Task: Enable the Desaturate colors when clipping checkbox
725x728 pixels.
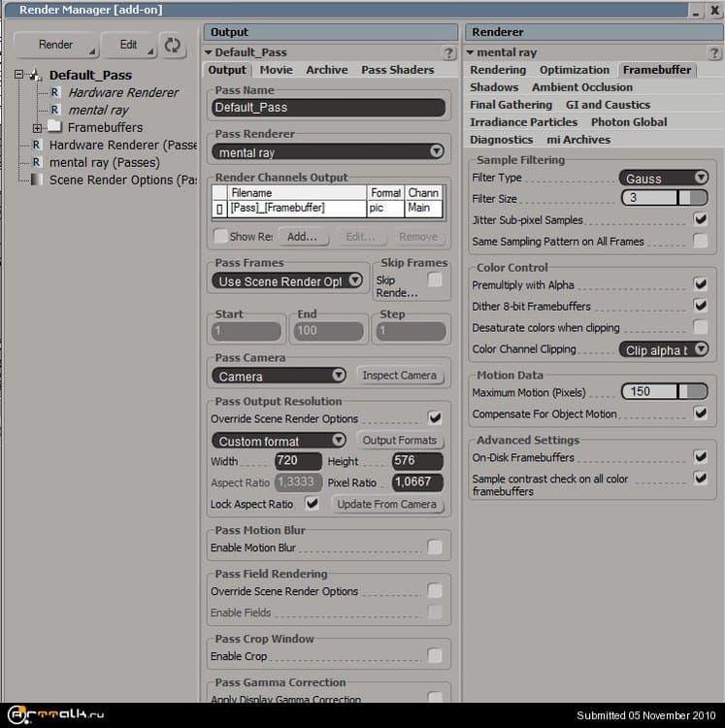Action: click(x=700, y=327)
